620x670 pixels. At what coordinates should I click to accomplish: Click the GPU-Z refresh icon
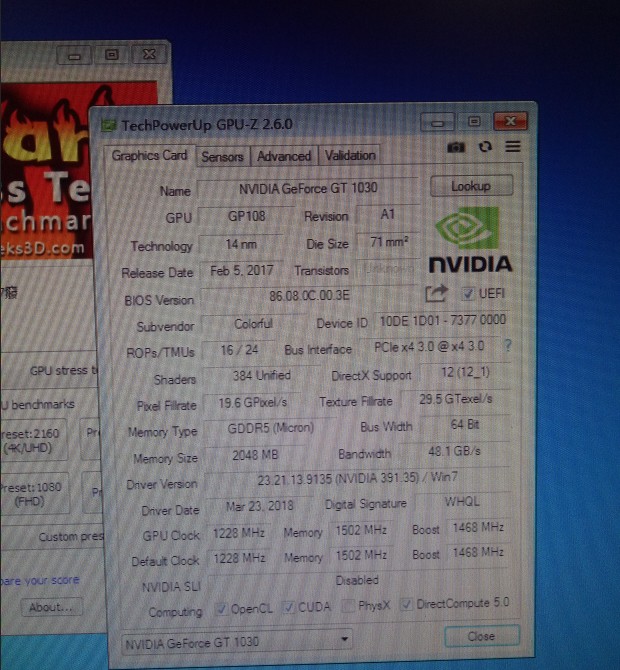click(485, 147)
